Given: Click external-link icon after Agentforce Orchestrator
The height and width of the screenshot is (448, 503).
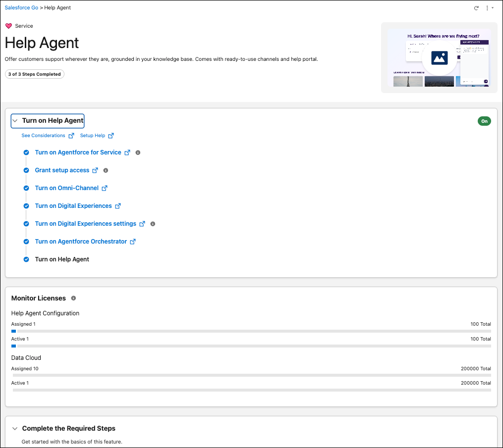Looking at the screenshot, I should pos(132,242).
